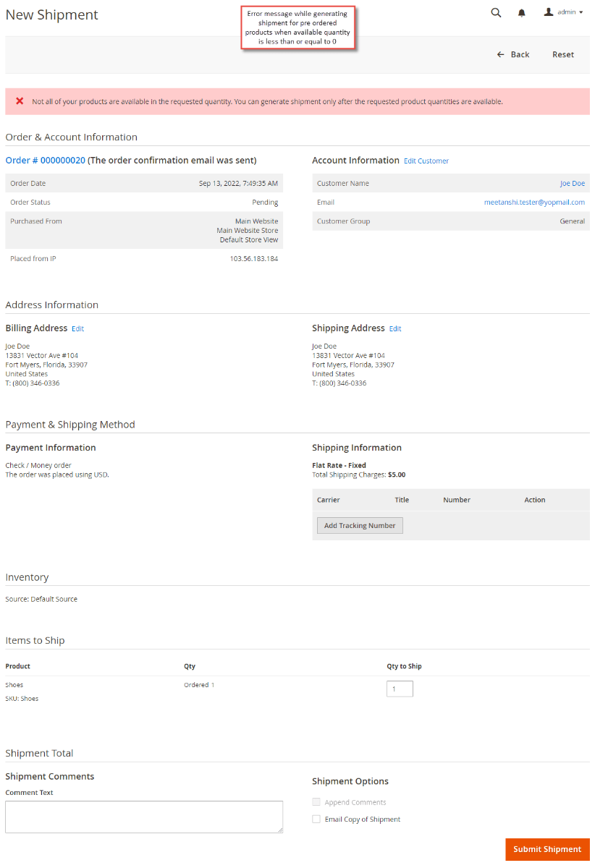Focus the Qty to Ship input field

tap(400, 689)
